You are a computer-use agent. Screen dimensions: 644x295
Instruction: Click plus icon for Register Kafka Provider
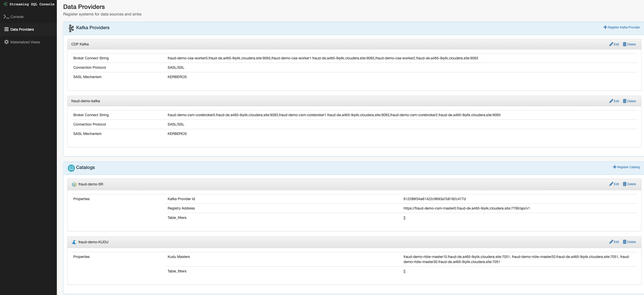point(605,27)
